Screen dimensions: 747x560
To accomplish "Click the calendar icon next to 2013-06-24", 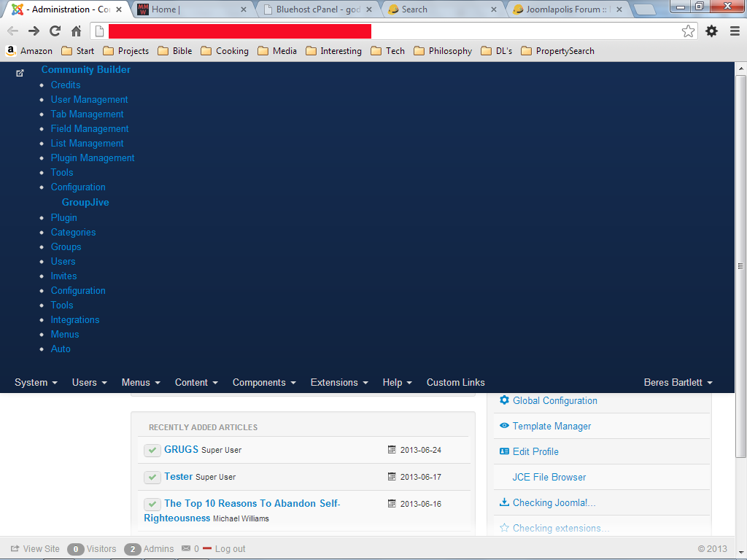I will (392, 449).
